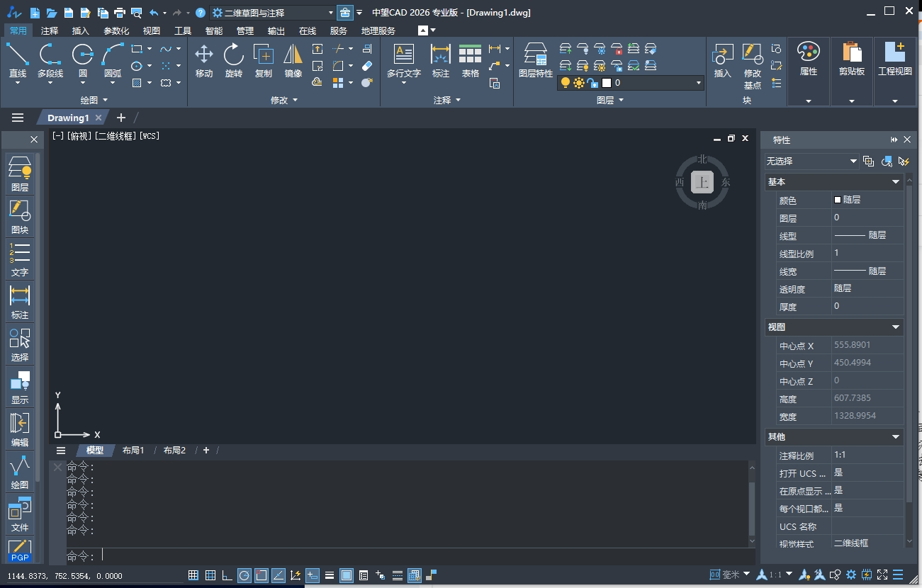Open the Dimension (标注) ribbon tool
Screen dimensions: 922x588
click(x=441, y=60)
